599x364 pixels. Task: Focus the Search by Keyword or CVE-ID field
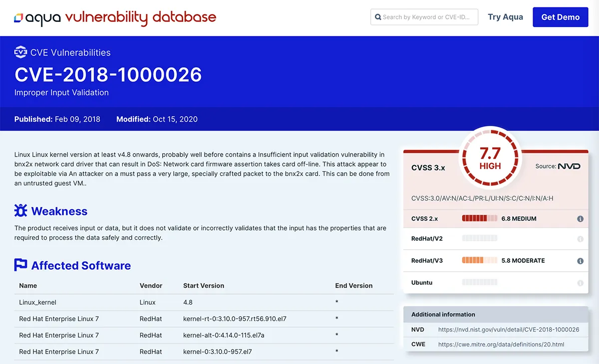pyautogui.click(x=424, y=17)
